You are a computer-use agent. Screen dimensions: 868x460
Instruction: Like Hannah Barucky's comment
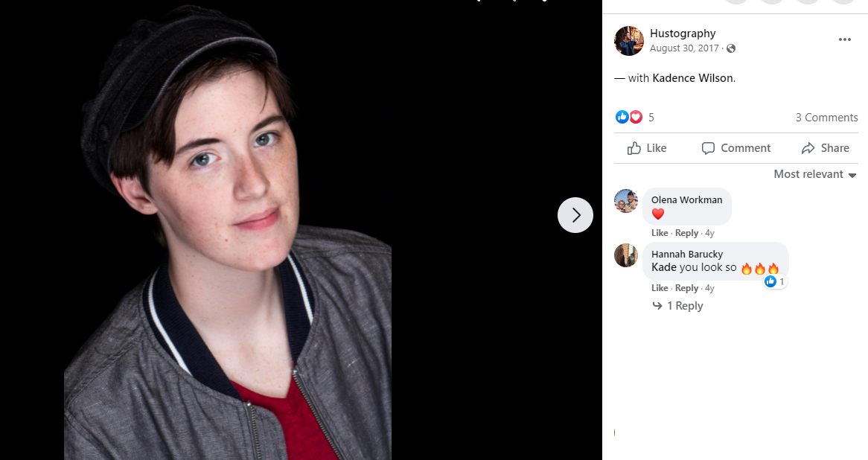tap(660, 288)
